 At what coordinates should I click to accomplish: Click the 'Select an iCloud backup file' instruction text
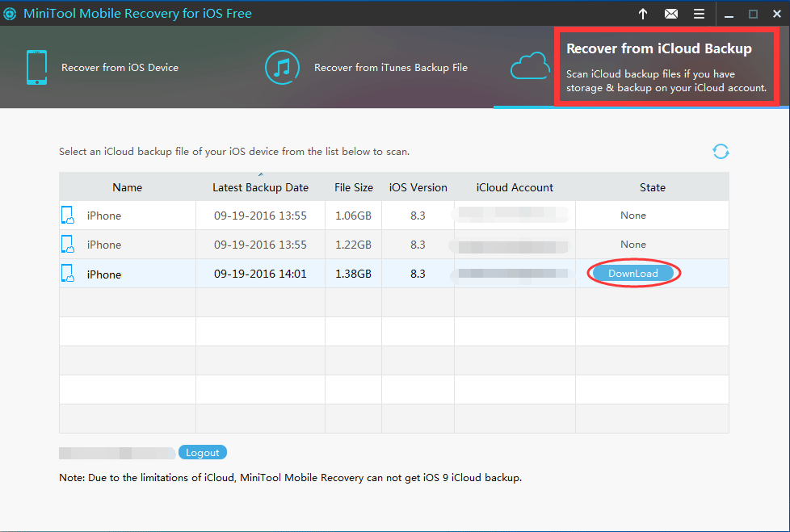234,152
